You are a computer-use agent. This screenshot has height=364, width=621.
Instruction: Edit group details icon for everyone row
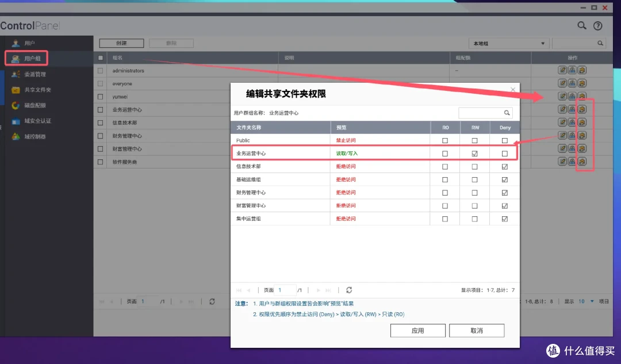coord(562,83)
